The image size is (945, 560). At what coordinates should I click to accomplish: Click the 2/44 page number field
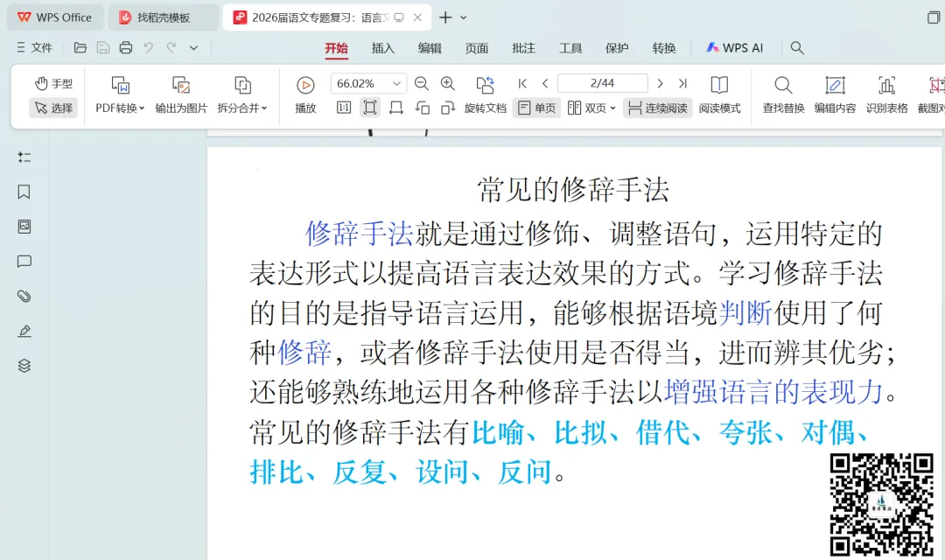[x=603, y=83]
